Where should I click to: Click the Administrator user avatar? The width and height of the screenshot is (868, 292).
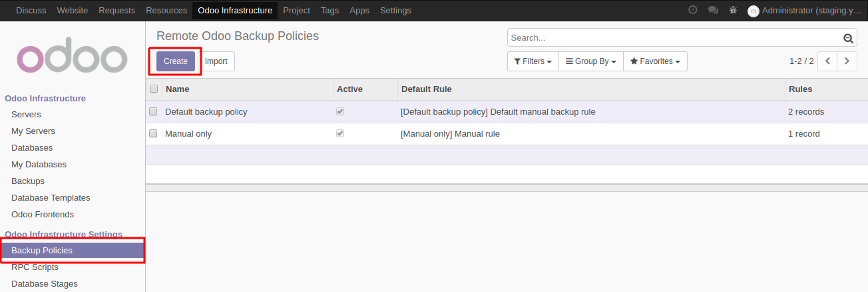pyautogui.click(x=754, y=11)
